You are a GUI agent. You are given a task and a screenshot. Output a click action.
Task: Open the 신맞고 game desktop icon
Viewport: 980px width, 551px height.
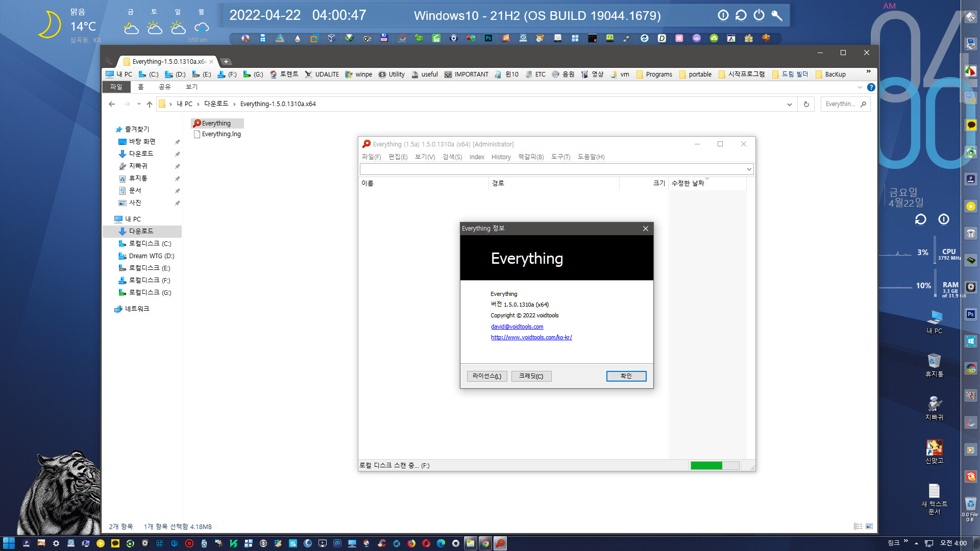coord(934,452)
